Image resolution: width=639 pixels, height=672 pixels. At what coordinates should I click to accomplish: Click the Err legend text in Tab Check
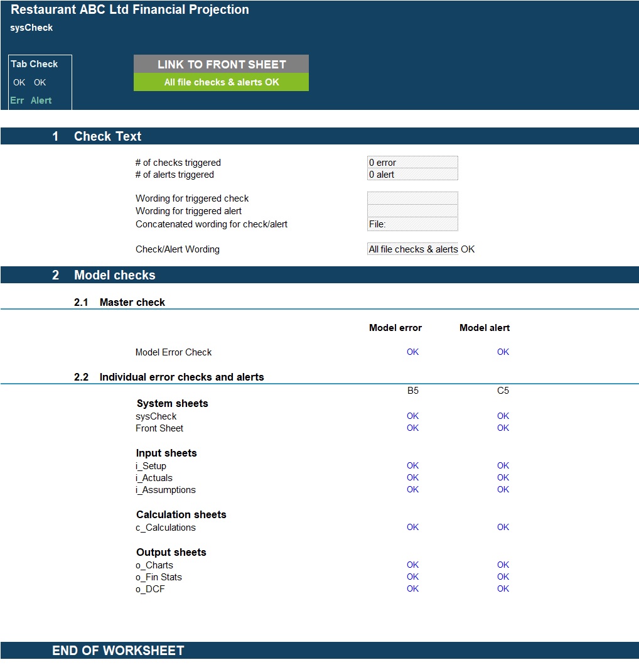pos(17,100)
